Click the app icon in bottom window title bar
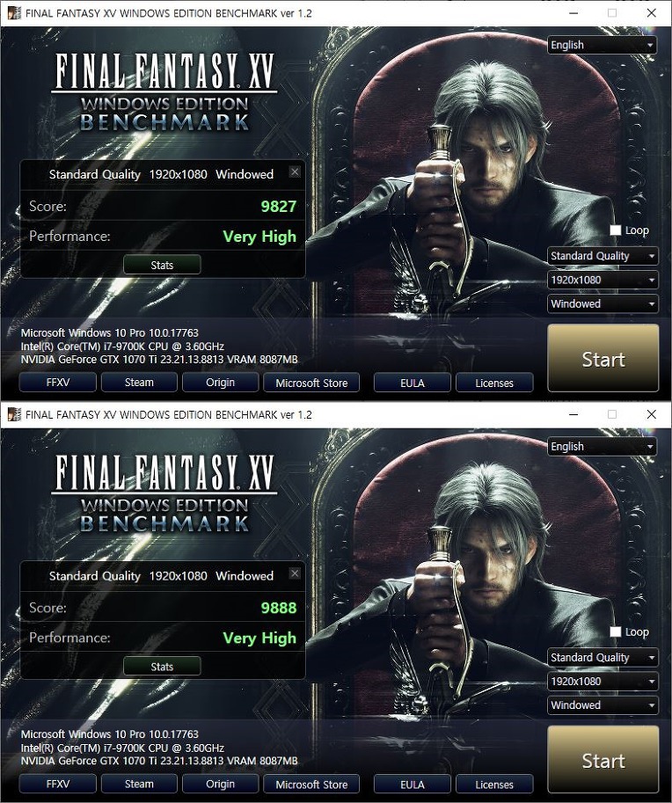Screen dimensions: 672x803 click(14, 414)
